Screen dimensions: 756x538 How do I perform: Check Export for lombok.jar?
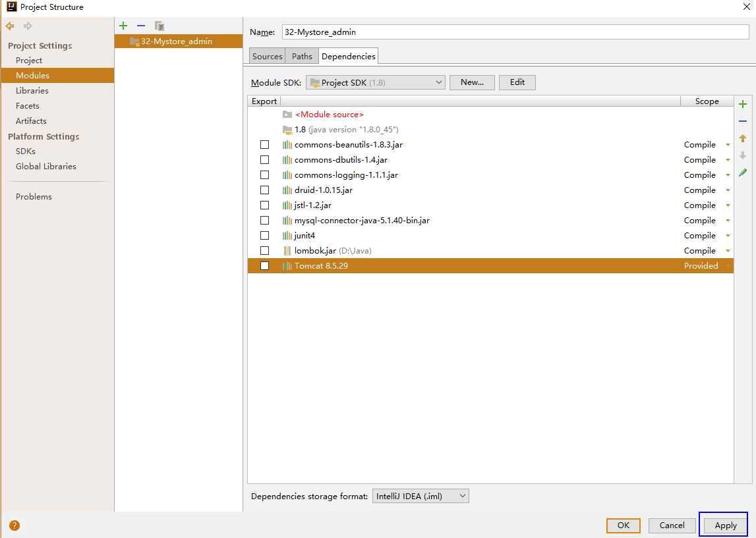[265, 250]
